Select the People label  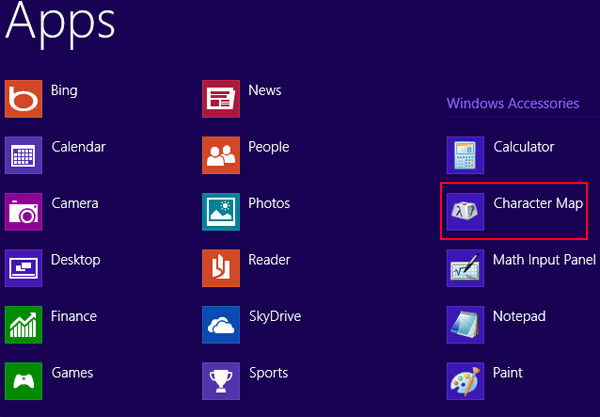point(269,147)
